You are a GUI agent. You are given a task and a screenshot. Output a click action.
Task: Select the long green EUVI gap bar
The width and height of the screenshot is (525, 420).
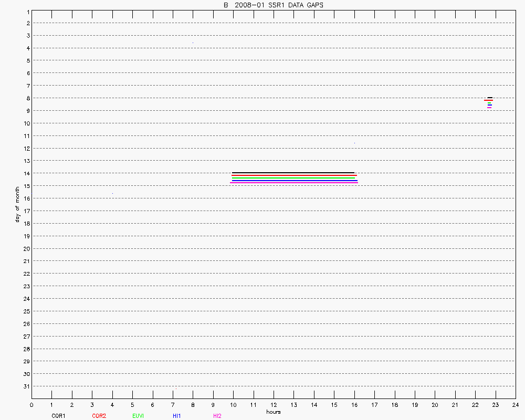click(x=293, y=178)
